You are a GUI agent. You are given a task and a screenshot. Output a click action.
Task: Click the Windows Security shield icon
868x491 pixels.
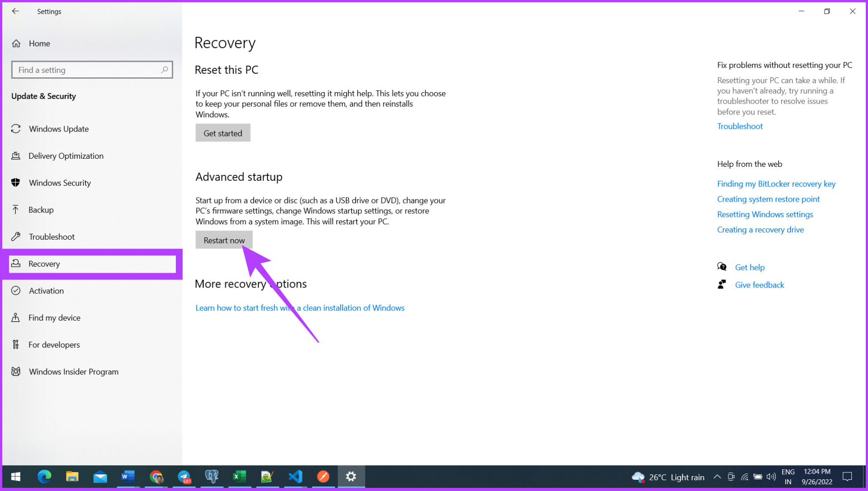(x=16, y=183)
